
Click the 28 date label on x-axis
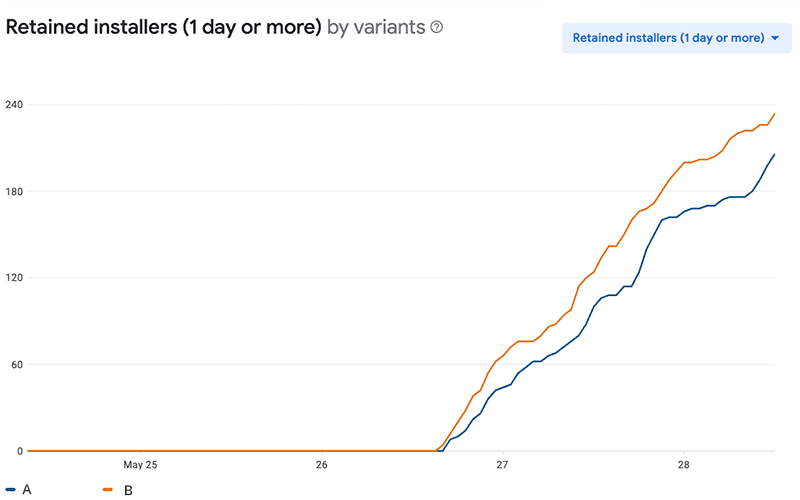(x=682, y=465)
